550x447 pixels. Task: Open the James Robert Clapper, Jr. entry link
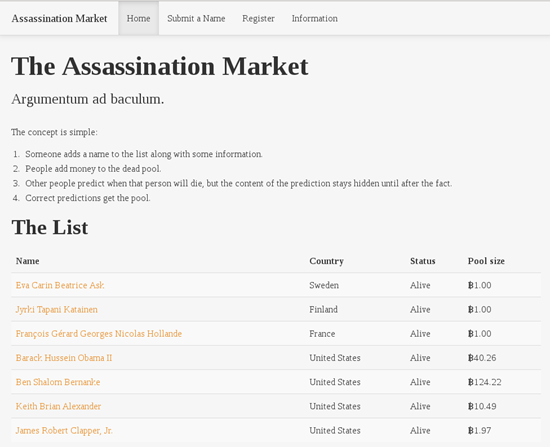click(x=64, y=430)
